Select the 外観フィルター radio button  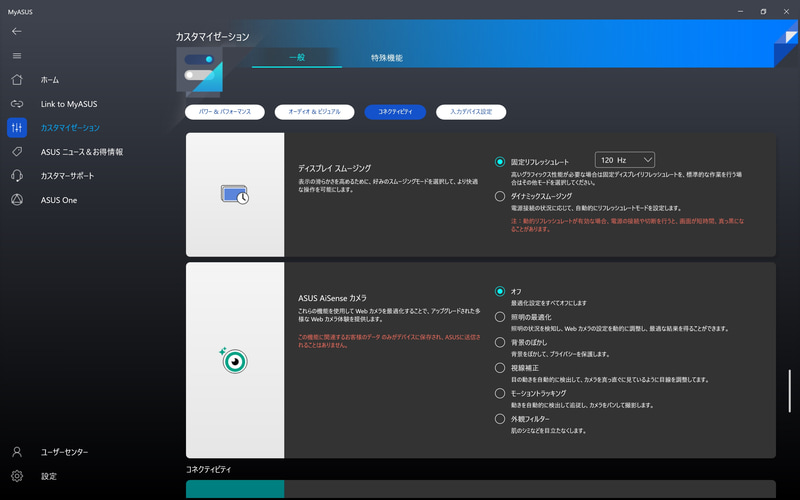[x=500, y=419]
